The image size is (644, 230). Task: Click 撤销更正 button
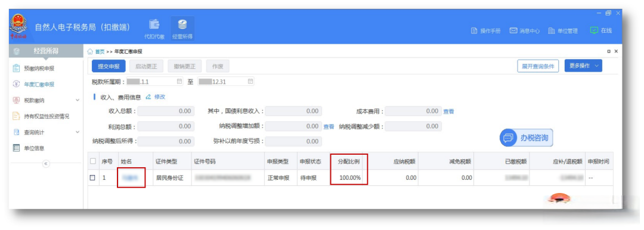[x=184, y=66]
